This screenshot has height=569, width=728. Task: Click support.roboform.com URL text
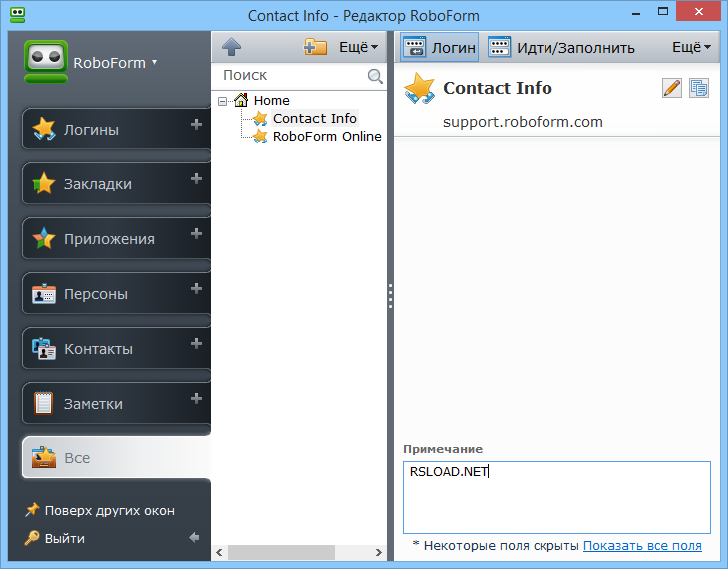click(523, 122)
